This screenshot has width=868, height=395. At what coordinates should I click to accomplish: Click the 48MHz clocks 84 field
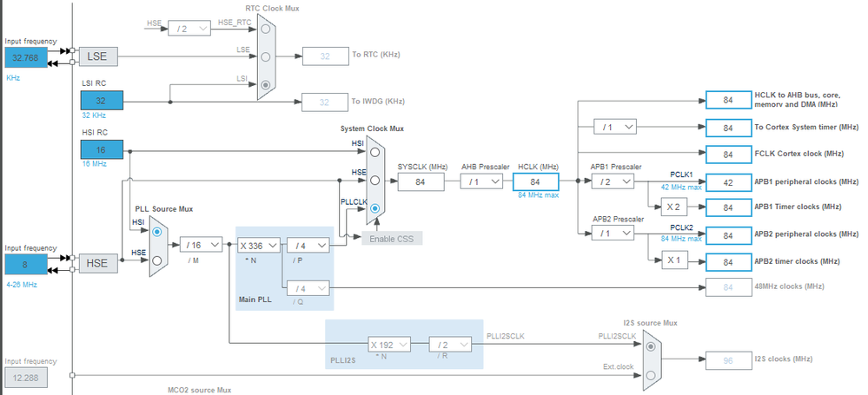point(728,287)
